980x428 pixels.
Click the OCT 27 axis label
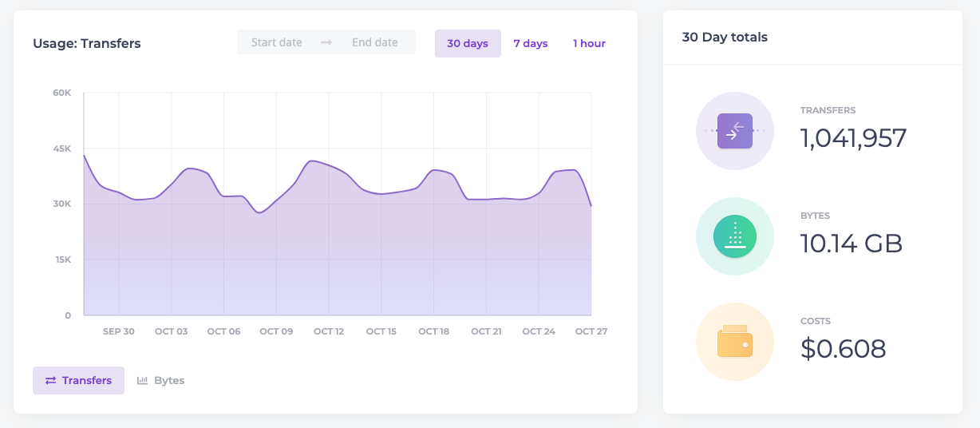coord(591,331)
